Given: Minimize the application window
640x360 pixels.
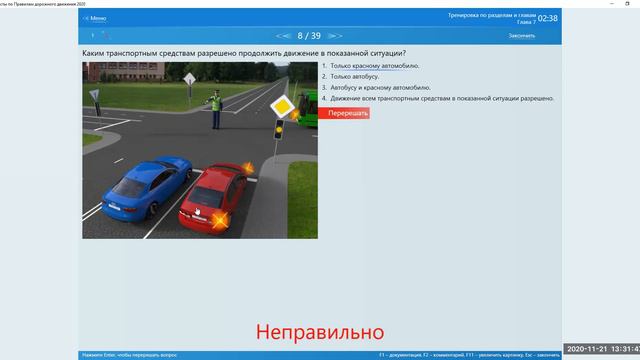Looking at the screenshot, I should pyautogui.click(x=611, y=4).
